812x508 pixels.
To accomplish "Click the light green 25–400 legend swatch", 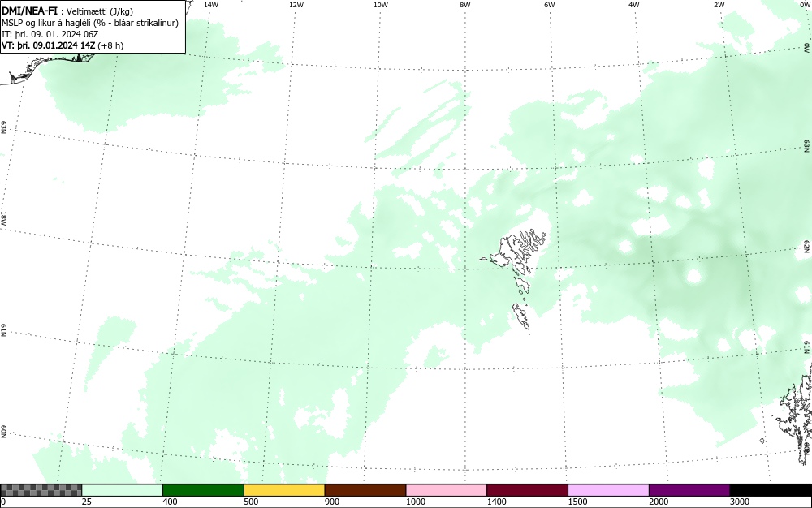I will [x=123, y=490].
